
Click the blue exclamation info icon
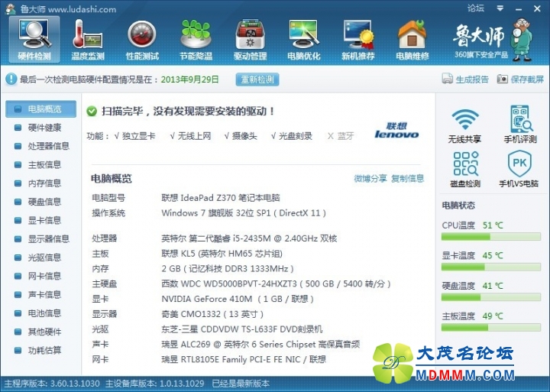(11, 79)
